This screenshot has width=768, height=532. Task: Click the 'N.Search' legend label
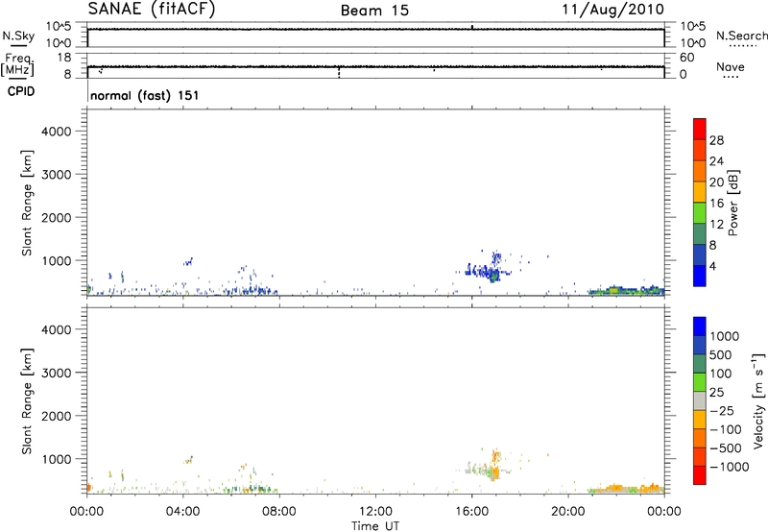741,36
